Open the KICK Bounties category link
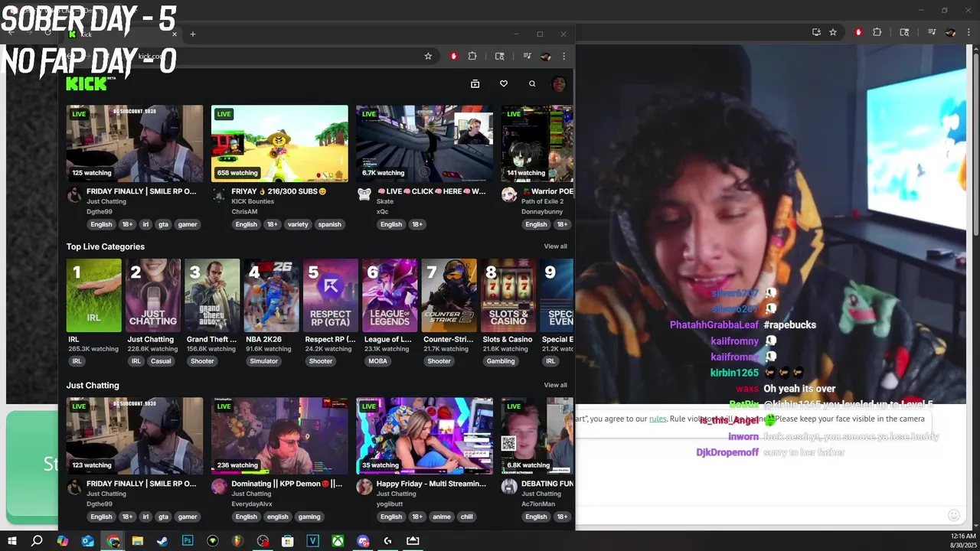Viewport: 980px width, 551px height. pyautogui.click(x=253, y=201)
